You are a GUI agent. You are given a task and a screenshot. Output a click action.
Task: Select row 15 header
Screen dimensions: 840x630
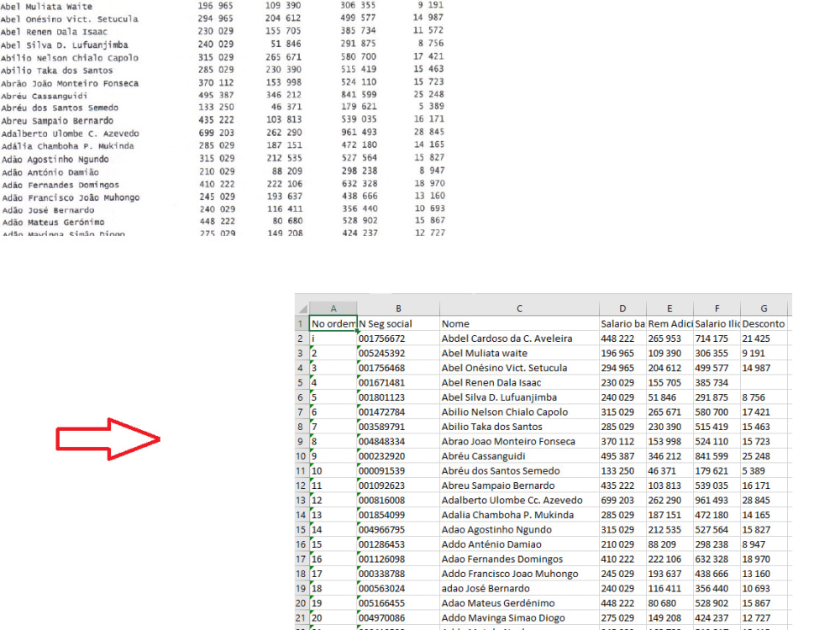click(x=302, y=529)
